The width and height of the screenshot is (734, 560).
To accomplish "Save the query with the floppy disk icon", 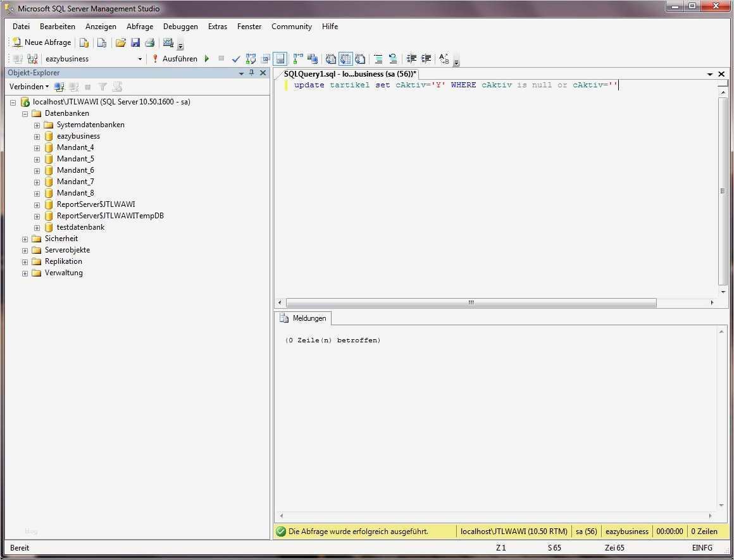I will [x=135, y=42].
